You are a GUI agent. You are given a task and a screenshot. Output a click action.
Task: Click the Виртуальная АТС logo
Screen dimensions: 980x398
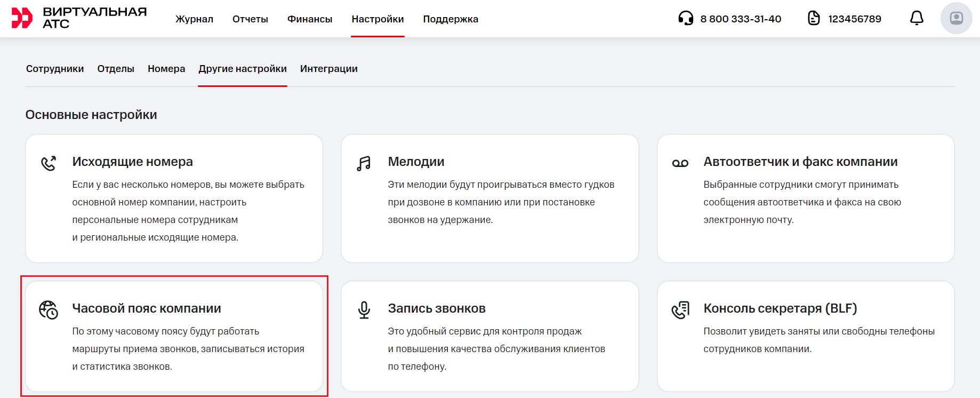click(79, 18)
